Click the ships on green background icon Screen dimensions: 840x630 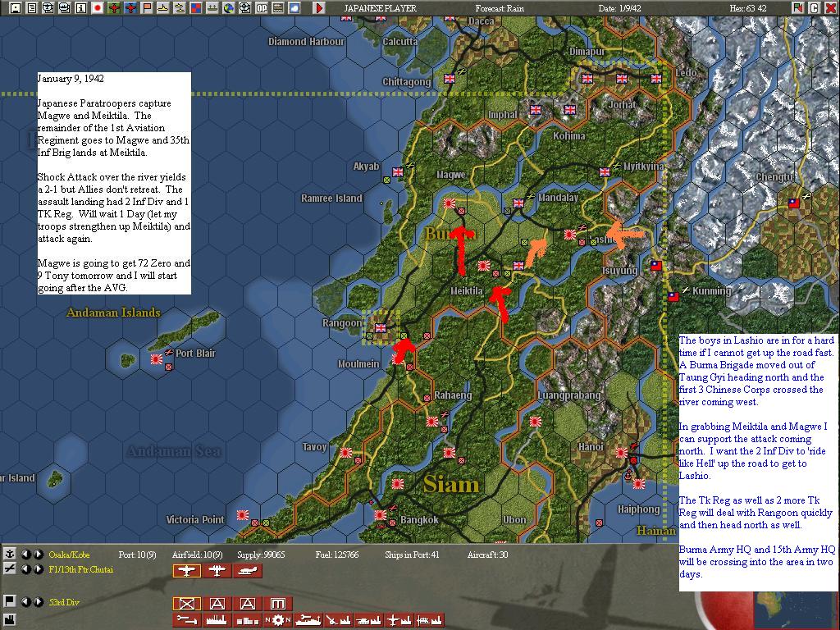coord(212,8)
